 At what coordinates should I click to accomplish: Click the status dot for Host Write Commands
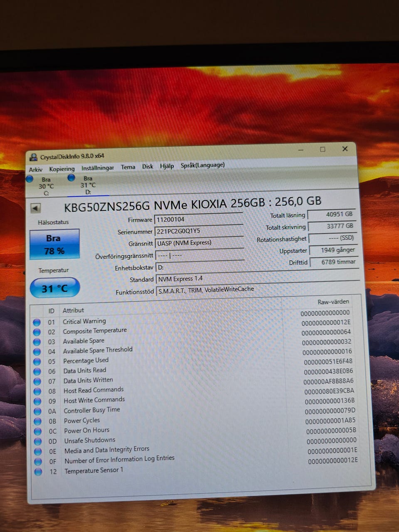point(37,401)
